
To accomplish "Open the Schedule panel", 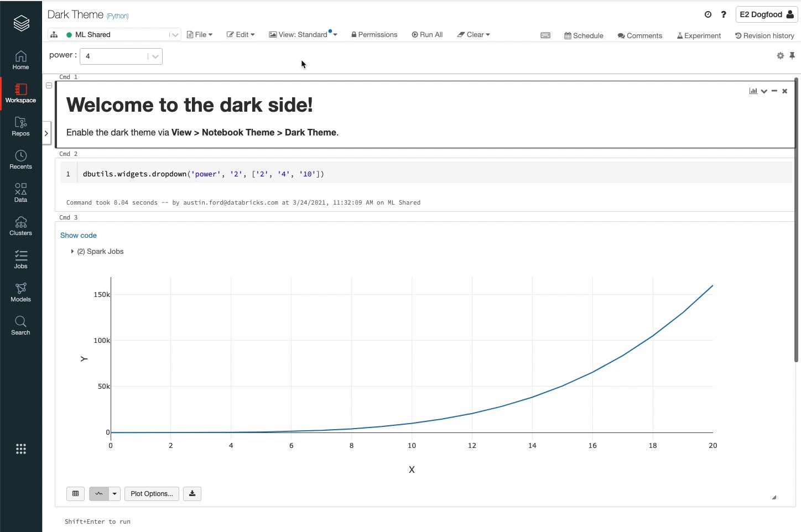I will pyautogui.click(x=584, y=36).
